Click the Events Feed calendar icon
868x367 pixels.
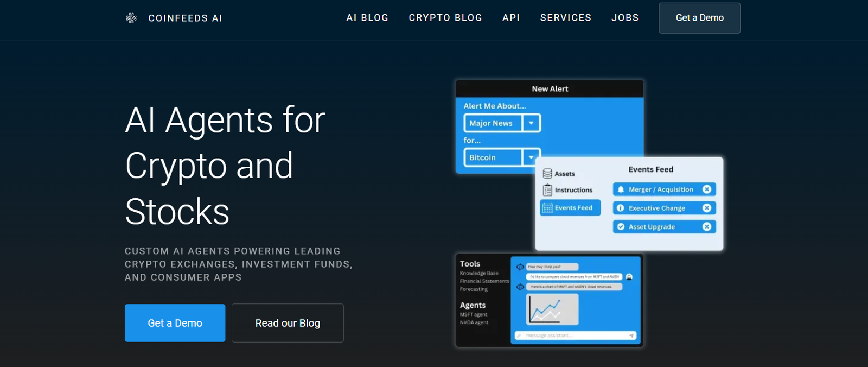point(547,208)
